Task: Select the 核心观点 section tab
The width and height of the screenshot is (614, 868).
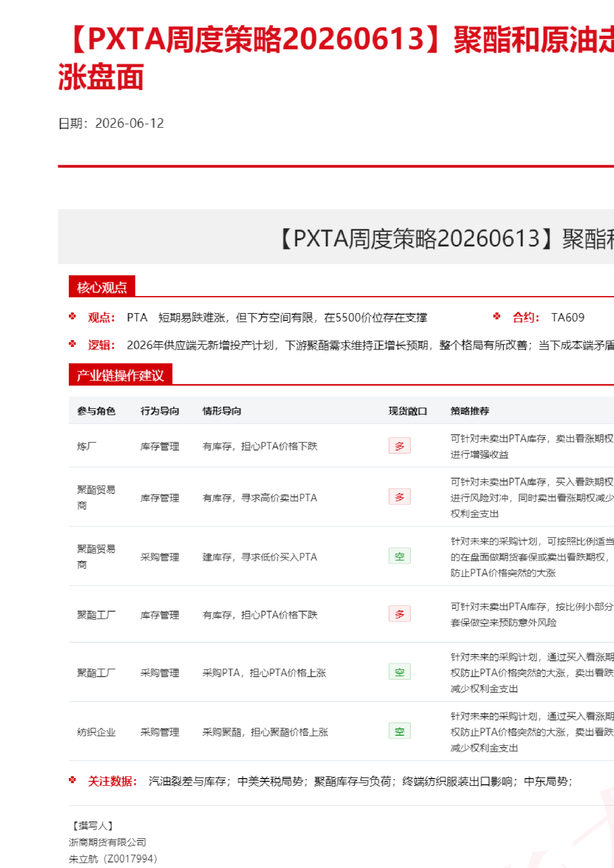Action: (102, 287)
